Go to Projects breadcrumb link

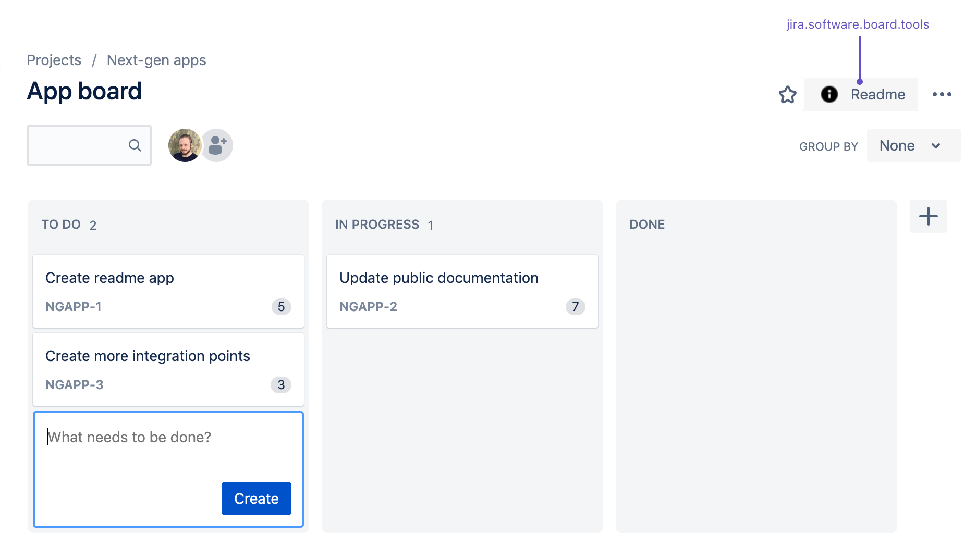(x=54, y=60)
